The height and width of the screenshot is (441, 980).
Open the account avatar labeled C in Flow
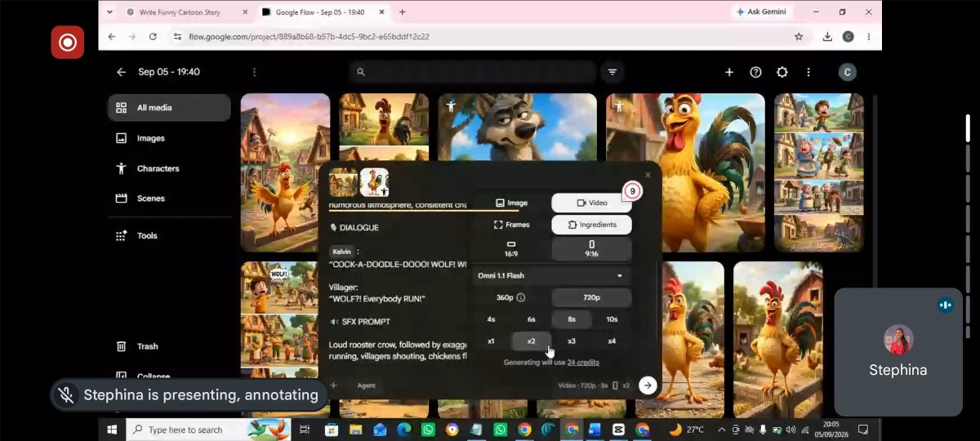(847, 72)
